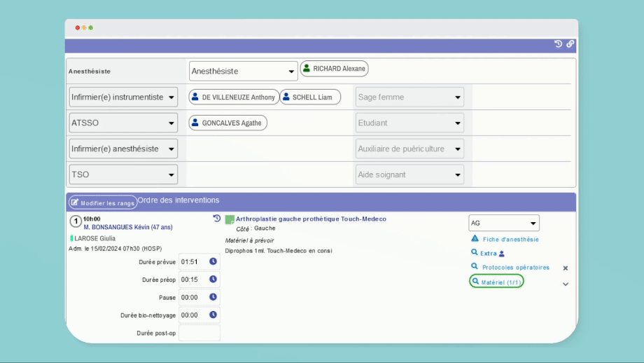Image resolution: width=644 pixels, height=363 pixels.
Task: Open the Infirmier(e) instrumentiste dropdown
Action: 123,97
